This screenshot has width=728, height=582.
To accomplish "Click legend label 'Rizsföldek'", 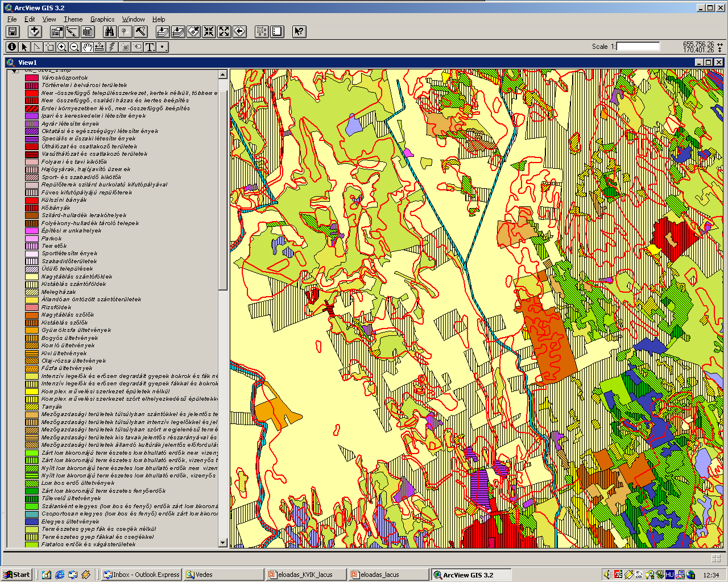I will pyautogui.click(x=56, y=307).
